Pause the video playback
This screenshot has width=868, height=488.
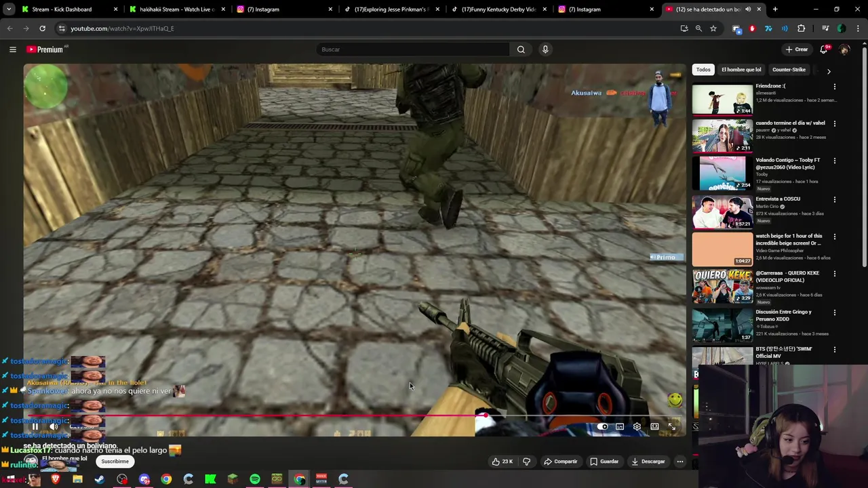(35, 426)
